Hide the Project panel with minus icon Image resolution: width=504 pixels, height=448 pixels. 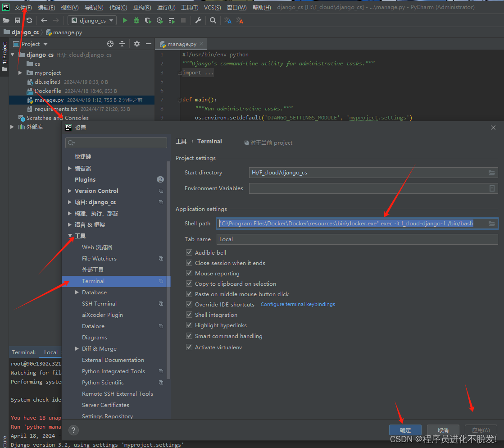[149, 44]
